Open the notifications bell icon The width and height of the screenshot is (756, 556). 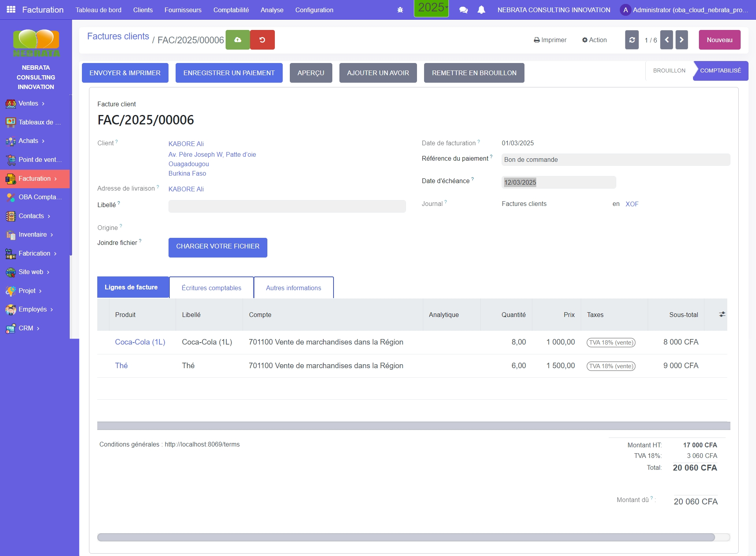481,10
